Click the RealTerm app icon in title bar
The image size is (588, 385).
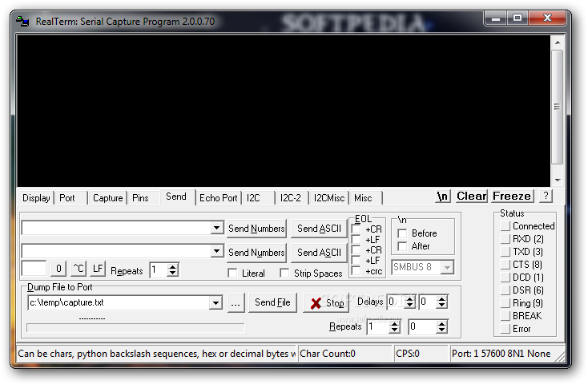click(x=22, y=22)
